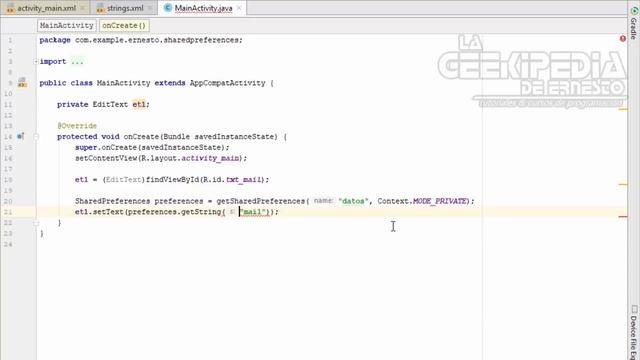Click the "datos" string on line 20
Image resolution: width=640 pixels, height=360 pixels.
353,201
